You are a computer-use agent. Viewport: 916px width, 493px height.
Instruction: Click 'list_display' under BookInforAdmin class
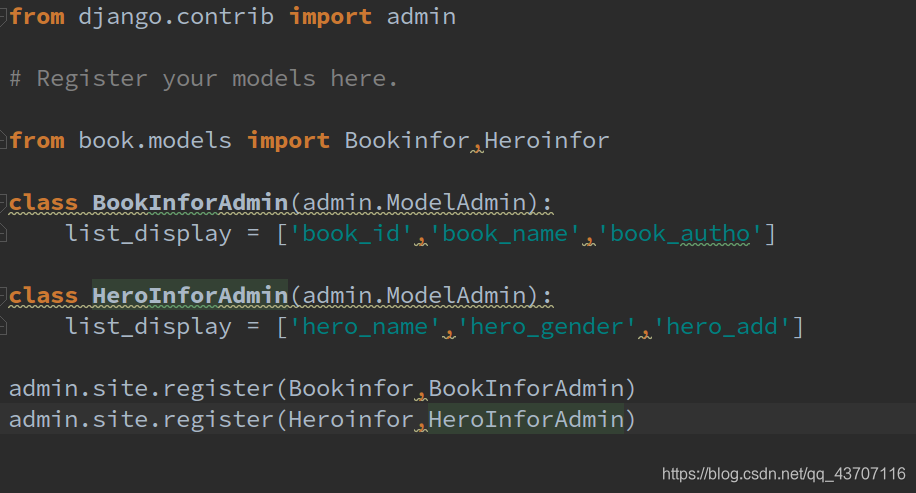coord(148,234)
